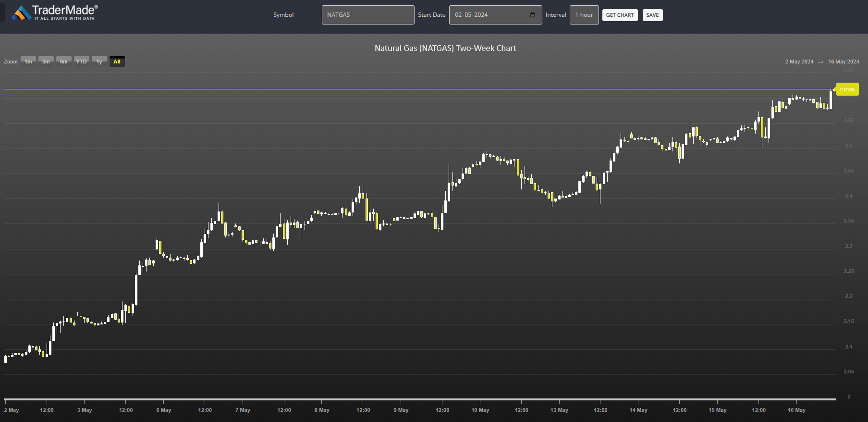Click the 10 May x-axis label
This screenshot has width=868, height=422.
tap(480, 410)
